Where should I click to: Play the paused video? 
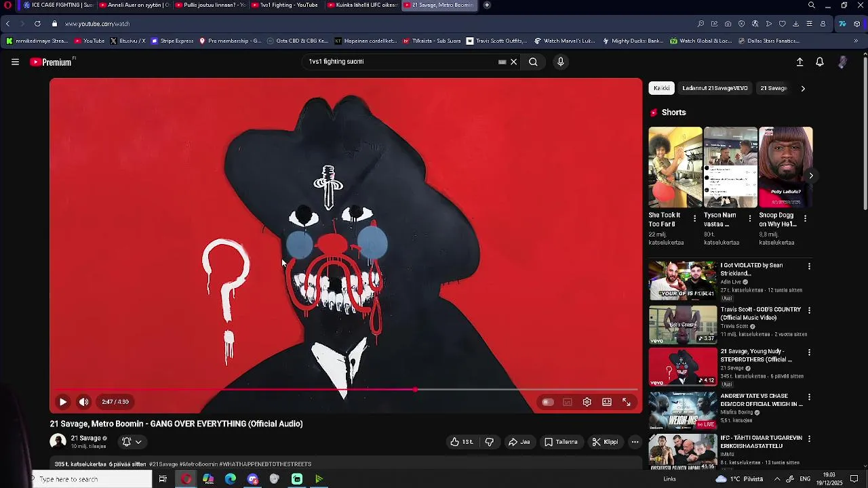click(x=62, y=402)
